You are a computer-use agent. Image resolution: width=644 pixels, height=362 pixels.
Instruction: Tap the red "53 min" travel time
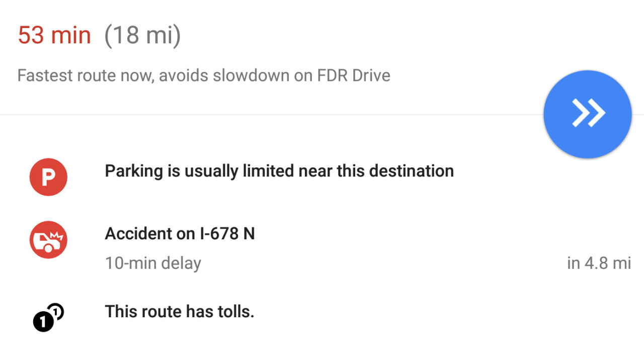tap(54, 36)
